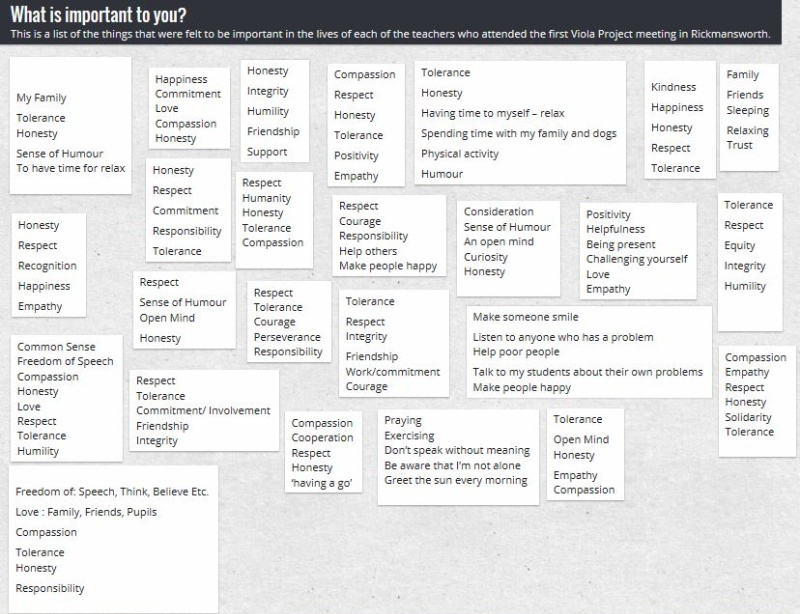
Task: Open the note beginning 'Common Sense'
Action: pos(66,399)
